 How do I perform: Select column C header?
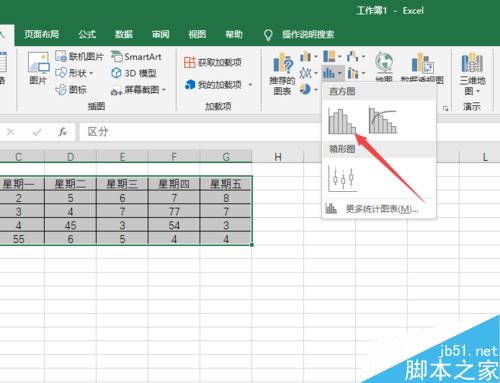coord(19,157)
